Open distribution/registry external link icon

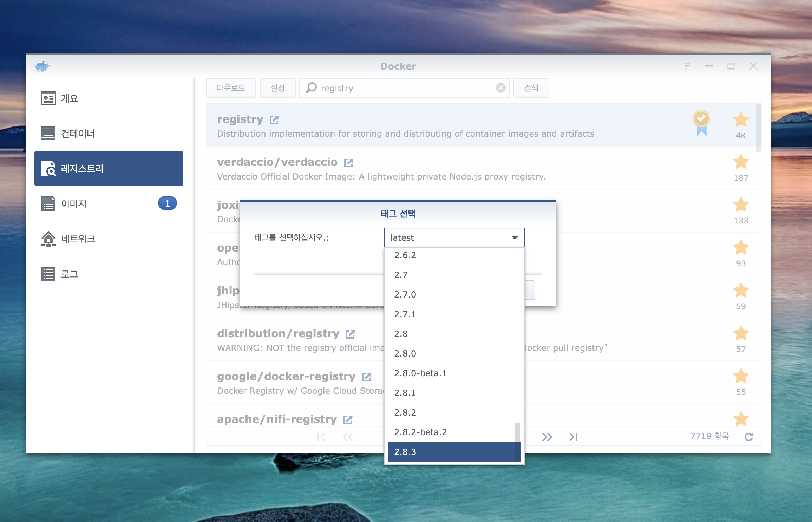350,334
